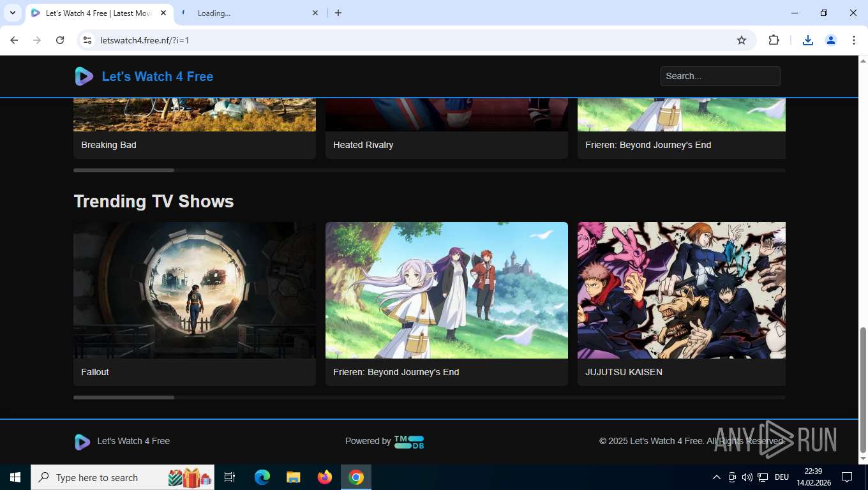The height and width of the screenshot is (490, 868).
Task: Expand the tab search dropdown arrow
Action: point(12,13)
